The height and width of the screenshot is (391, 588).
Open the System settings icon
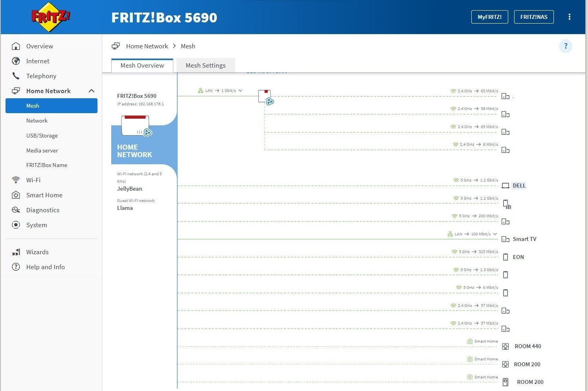pyautogui.click(x=16, y=225)
